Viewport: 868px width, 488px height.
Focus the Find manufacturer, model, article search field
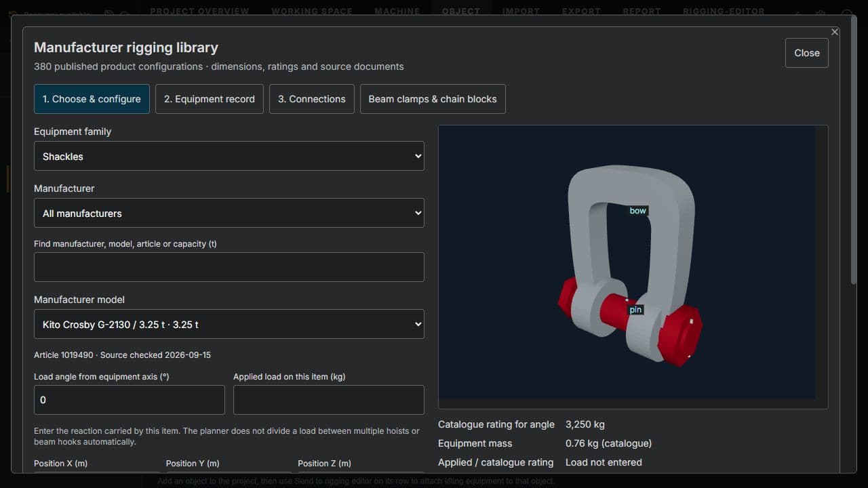(x=229, y=267)
